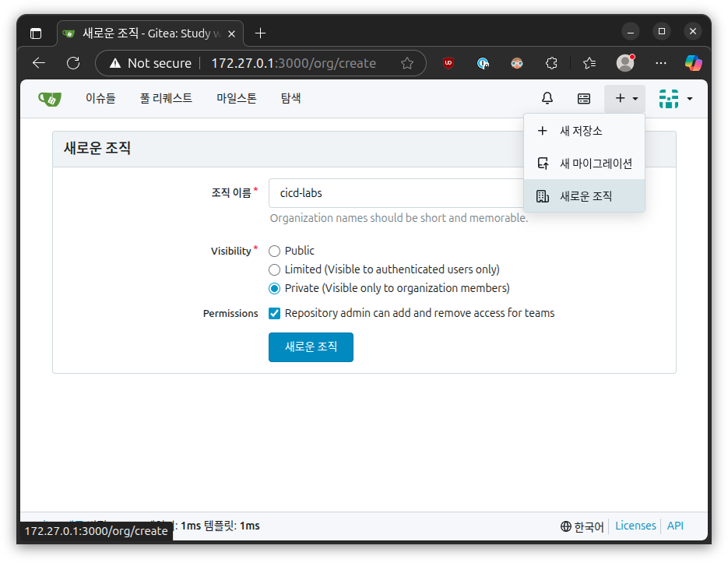Viewport: 728px width, 563px height.
Task: Go to 풀 리퀘스트 in the navbar
Action: 166,98
